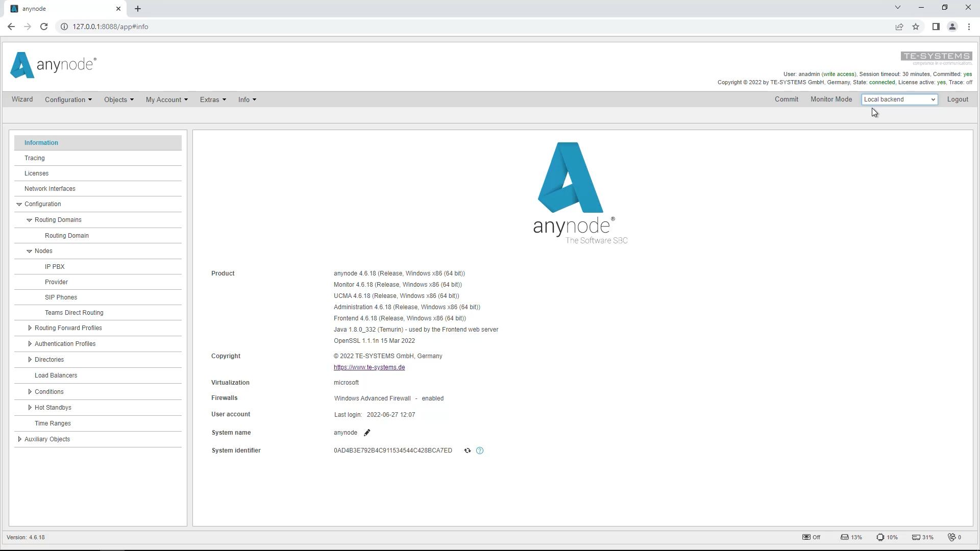Open Time Ranges

pyautogui.click(x=98, y=423)
